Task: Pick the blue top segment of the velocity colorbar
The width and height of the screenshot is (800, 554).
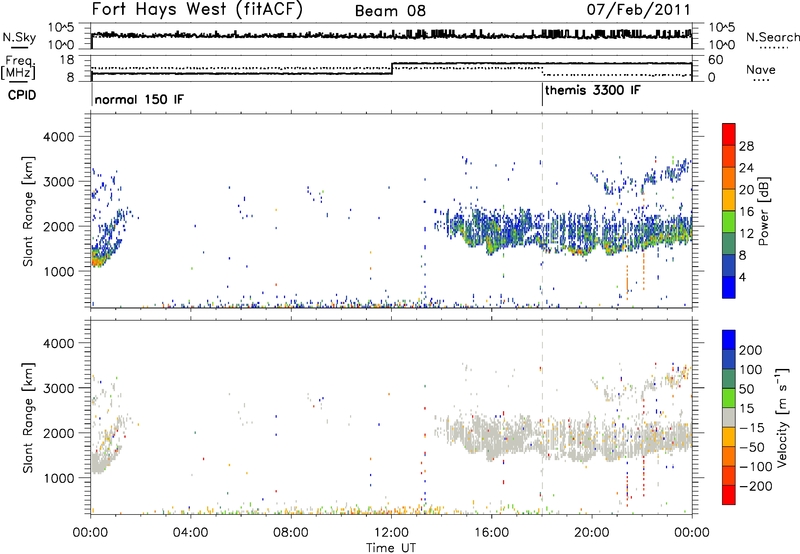Action: click(x=729, y=339)
